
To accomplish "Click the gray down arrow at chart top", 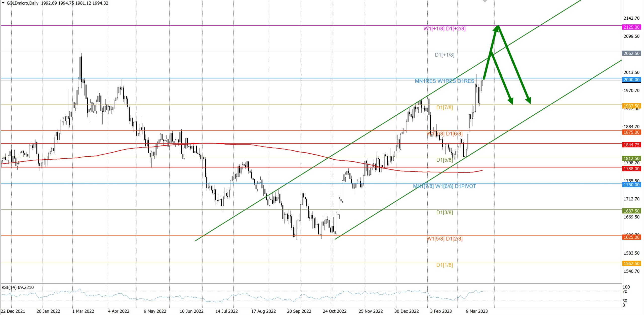I will click(x=485, y=1).
